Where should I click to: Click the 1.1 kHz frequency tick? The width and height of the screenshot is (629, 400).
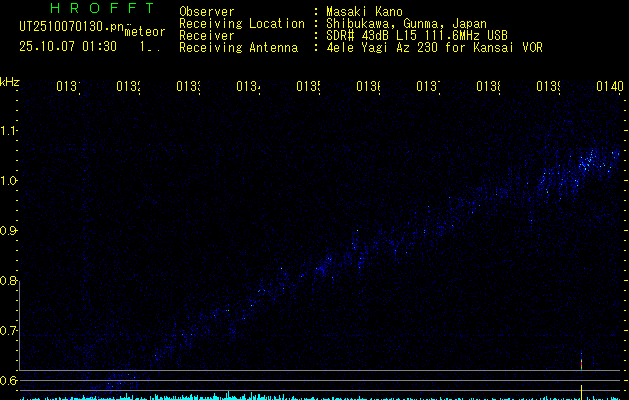click(x=9, y=131)
